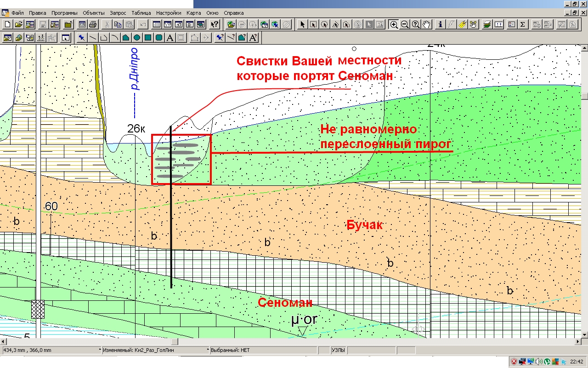Click the 'Бучак' label on map
The width and height of the screenshot is (588, 368).
point(364,225)
